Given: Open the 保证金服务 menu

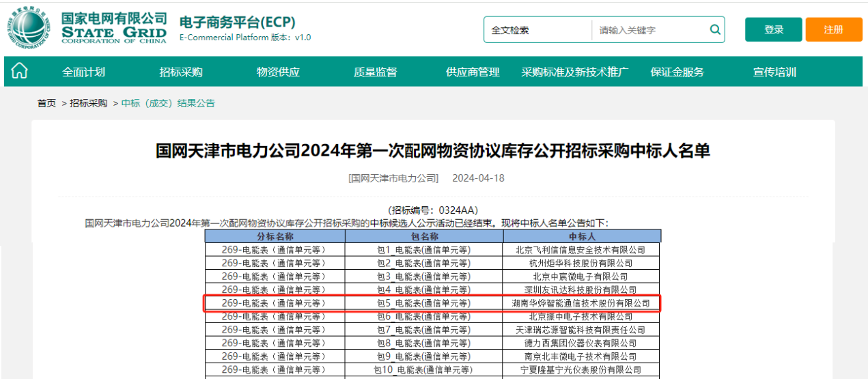Looking at the screenshot, I should pyautogui.click(x=677, y=72).
